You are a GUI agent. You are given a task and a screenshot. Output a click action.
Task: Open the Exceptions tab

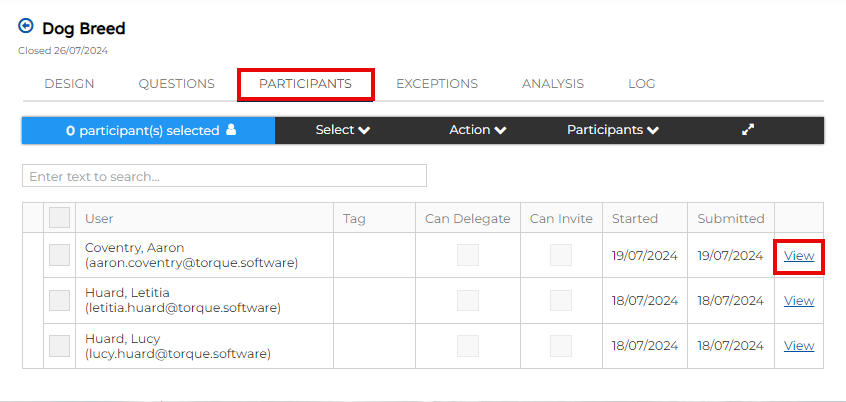click(x=436, y=84)
